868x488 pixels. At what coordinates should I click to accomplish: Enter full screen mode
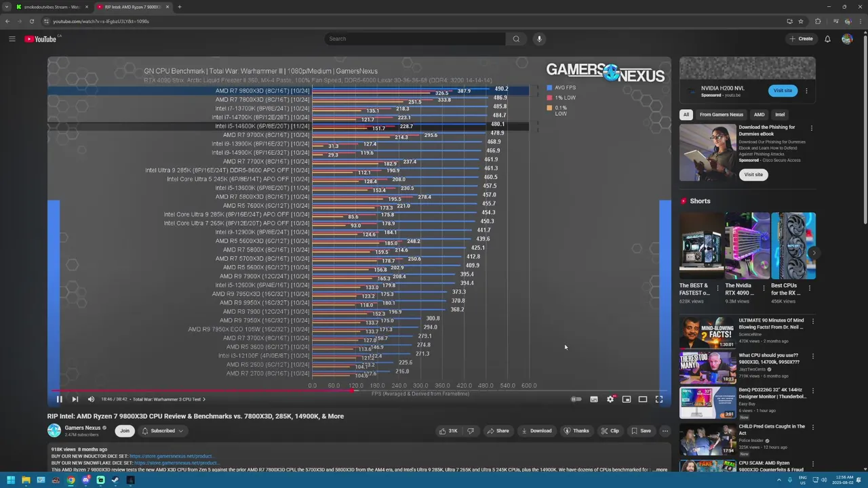[x=659, y=399]
